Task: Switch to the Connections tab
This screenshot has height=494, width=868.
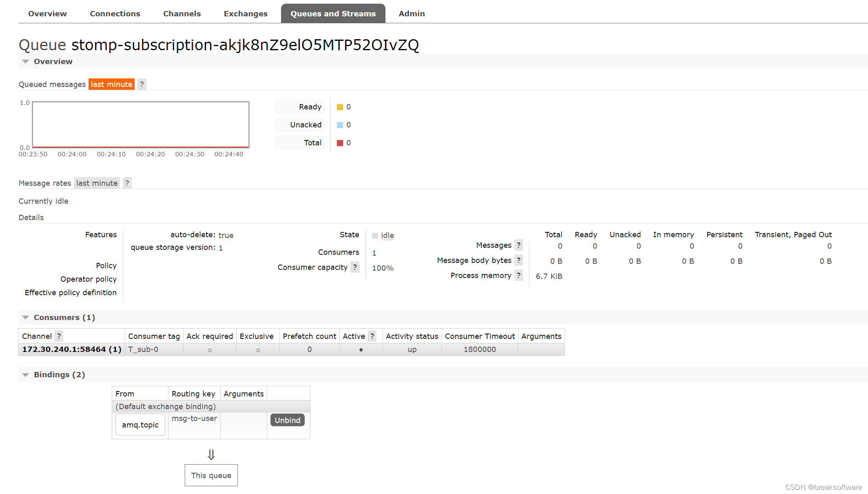Action: click(x=114, y=13)
